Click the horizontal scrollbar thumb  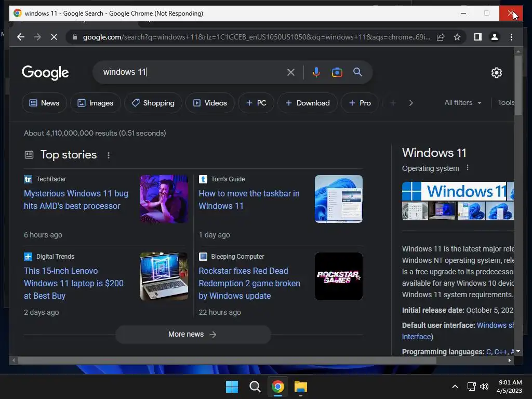(x=227, y=361)
